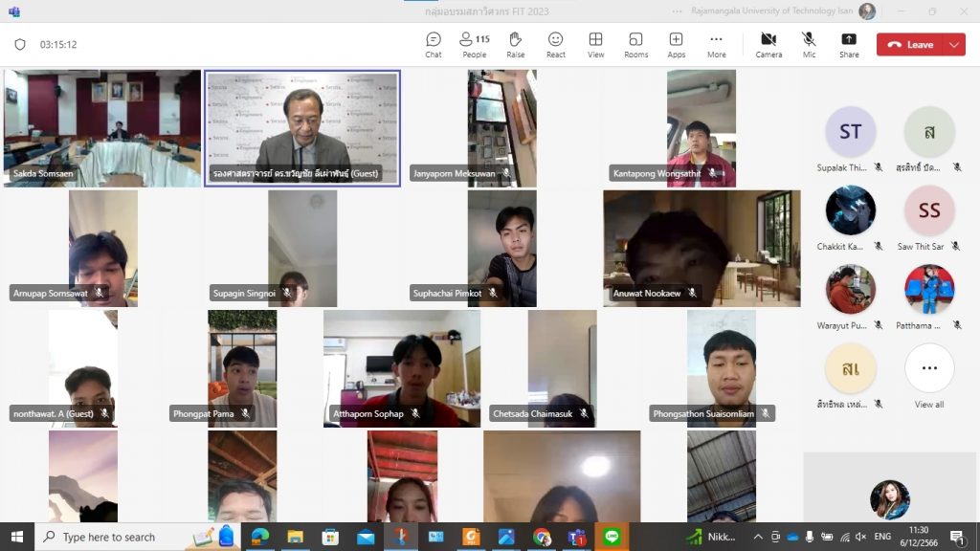The height and width of the screenshot is (551, 980).
Task: Click the shield security icon
Action: (x=20, y=45)
